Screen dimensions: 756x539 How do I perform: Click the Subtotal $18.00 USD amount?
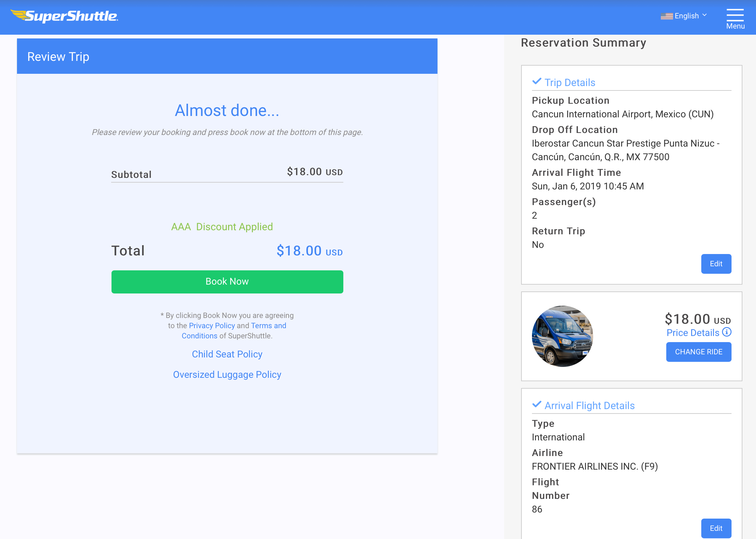click(x=315, y=172)
